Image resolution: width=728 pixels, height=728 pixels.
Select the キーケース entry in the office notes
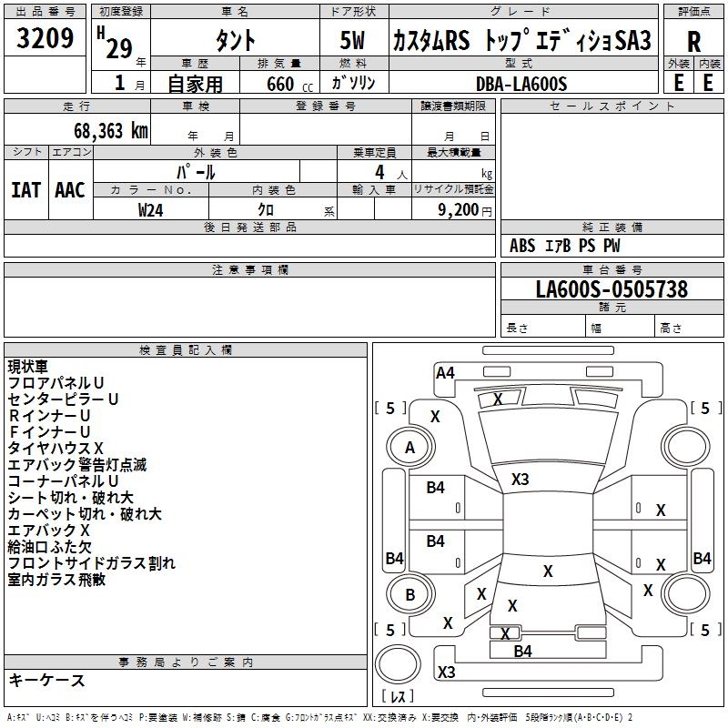[46, 680]
